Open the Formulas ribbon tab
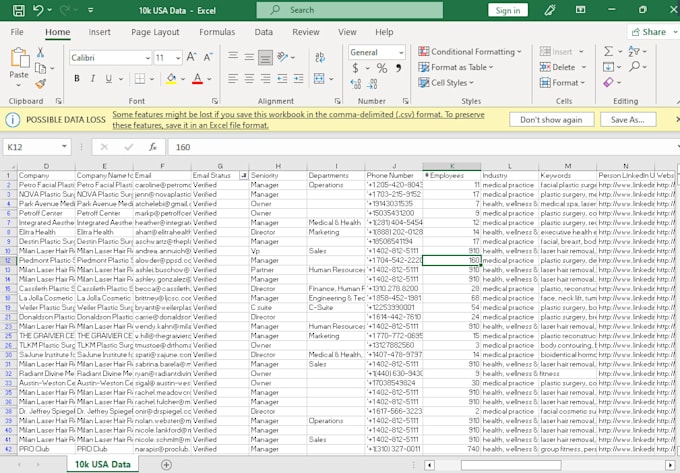 point(216,32)
